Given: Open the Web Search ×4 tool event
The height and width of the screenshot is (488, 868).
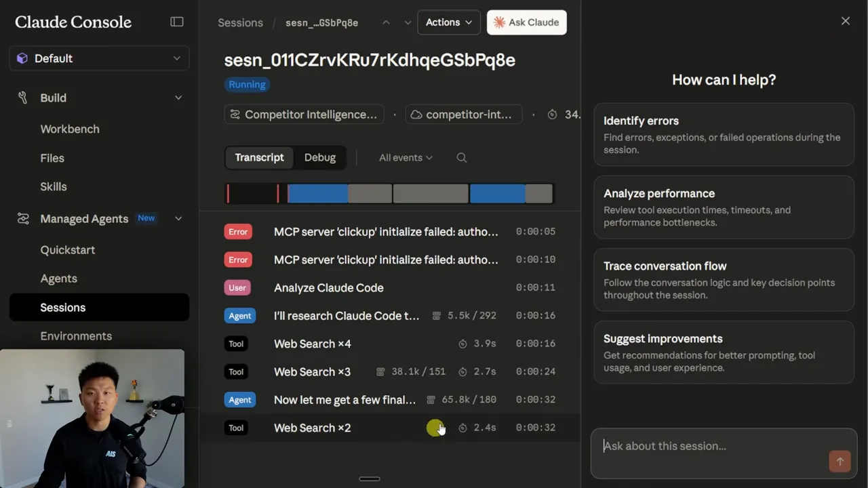Looking at the screenshot, I should (390, 344).
